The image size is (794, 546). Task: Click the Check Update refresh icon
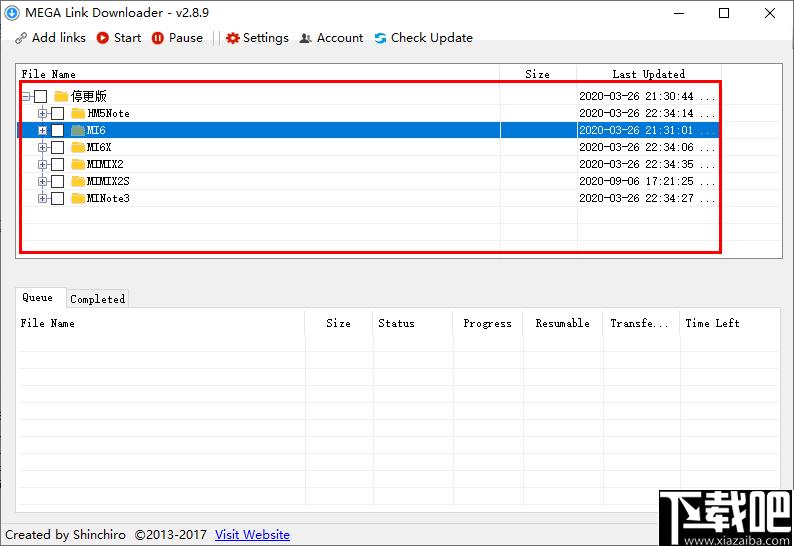click(x=380, y=38)
